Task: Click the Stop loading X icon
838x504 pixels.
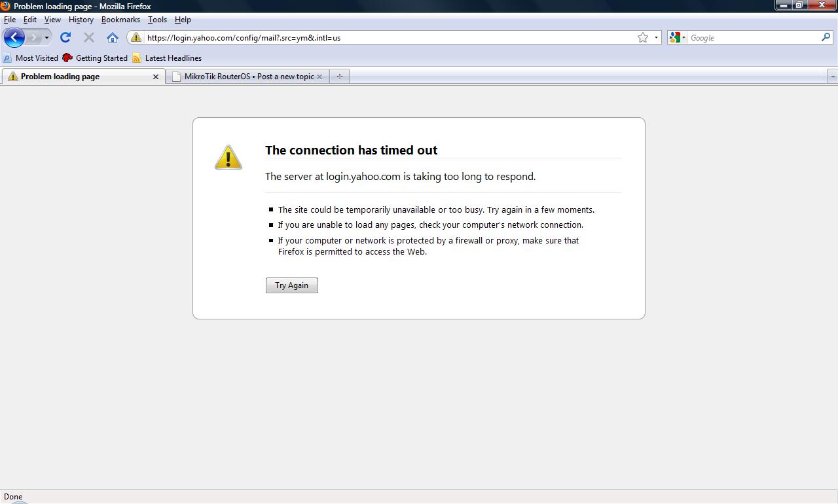Action: click(89, 37)
